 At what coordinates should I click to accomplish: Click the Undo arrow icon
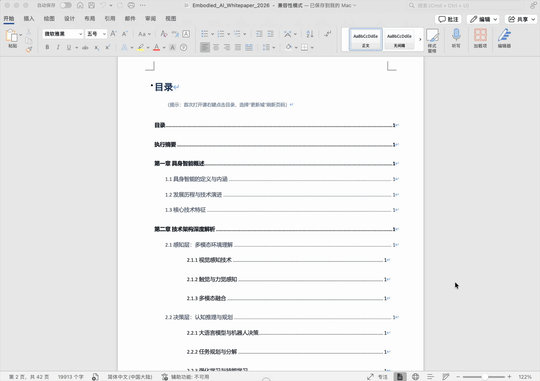click(x=103, y=5)
